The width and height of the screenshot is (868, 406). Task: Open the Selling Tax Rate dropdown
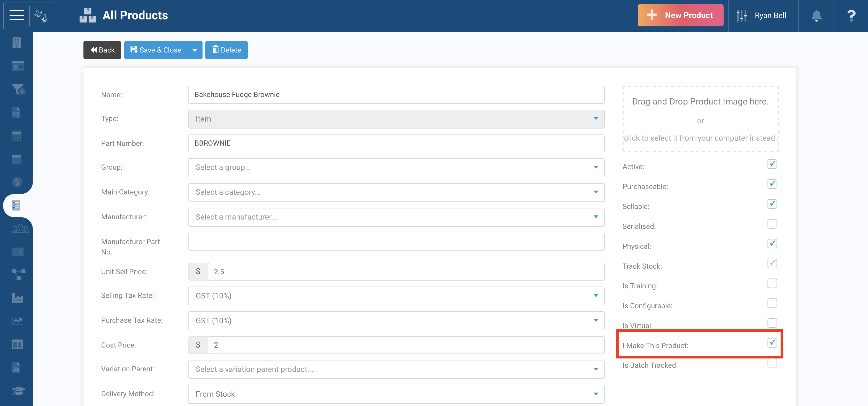pyautogui.click(x=396, y=296)
